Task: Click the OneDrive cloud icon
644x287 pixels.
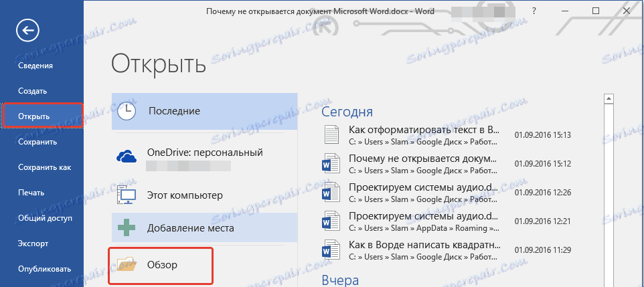Action: (127, 157)
